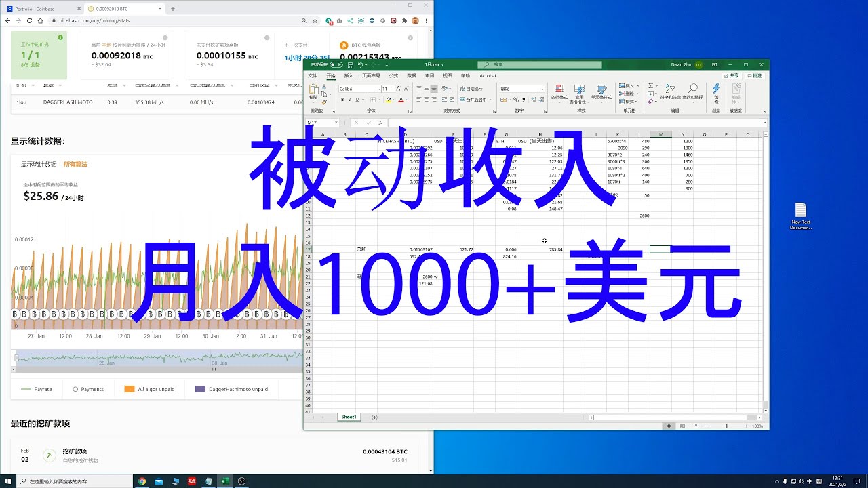
Task: Toggle the All algos unpaid legend item
Action: pos(149,389)
